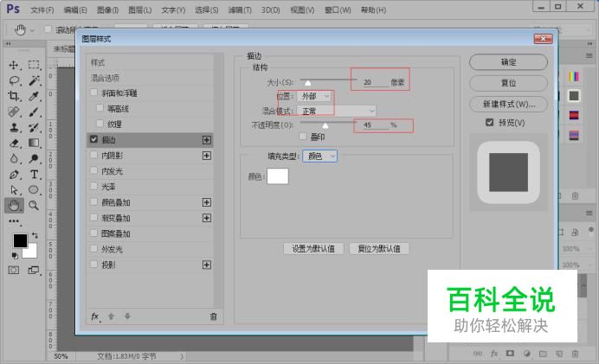The image size is (599, 364).
Task: Select the History Brush tool
Action: (34, 127)
